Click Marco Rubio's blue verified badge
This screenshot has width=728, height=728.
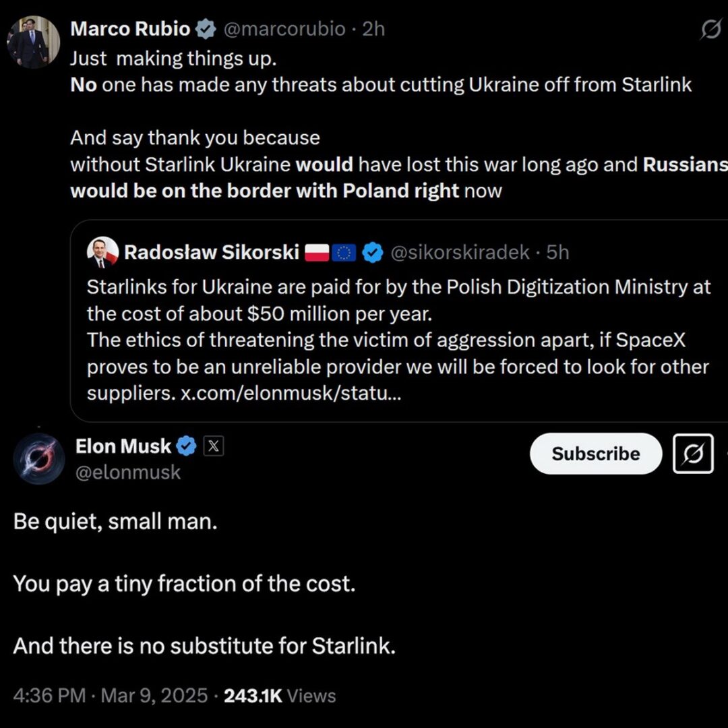206,29
